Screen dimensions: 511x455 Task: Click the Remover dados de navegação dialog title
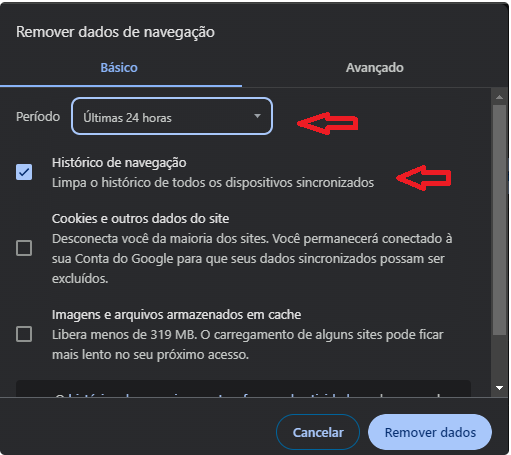(115, 32)
